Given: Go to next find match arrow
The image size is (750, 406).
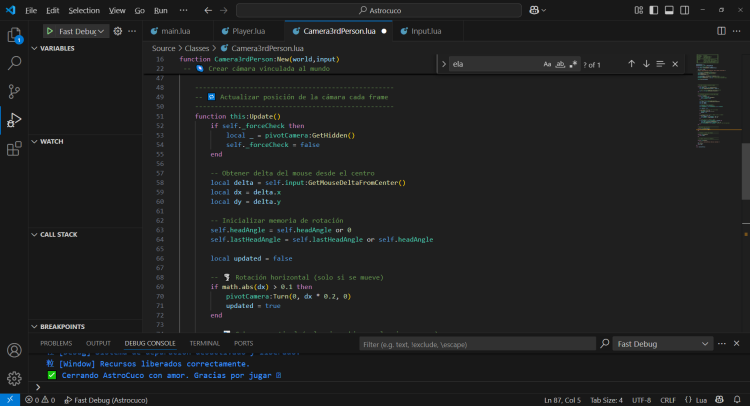Looking at the screenshot, I should click(646, 64).
